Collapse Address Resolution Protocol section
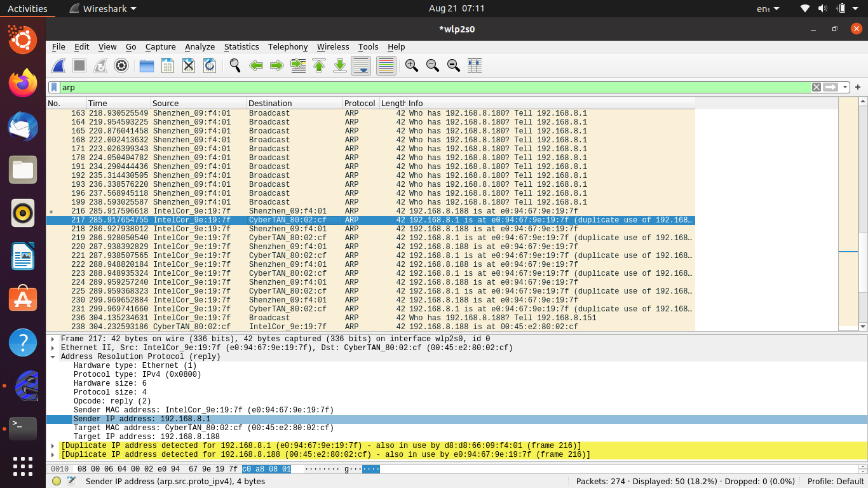 pos(53,357)
